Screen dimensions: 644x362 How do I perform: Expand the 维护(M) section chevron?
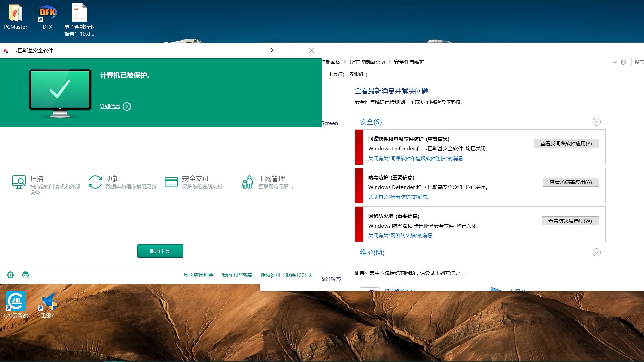(x=596, y=252)
